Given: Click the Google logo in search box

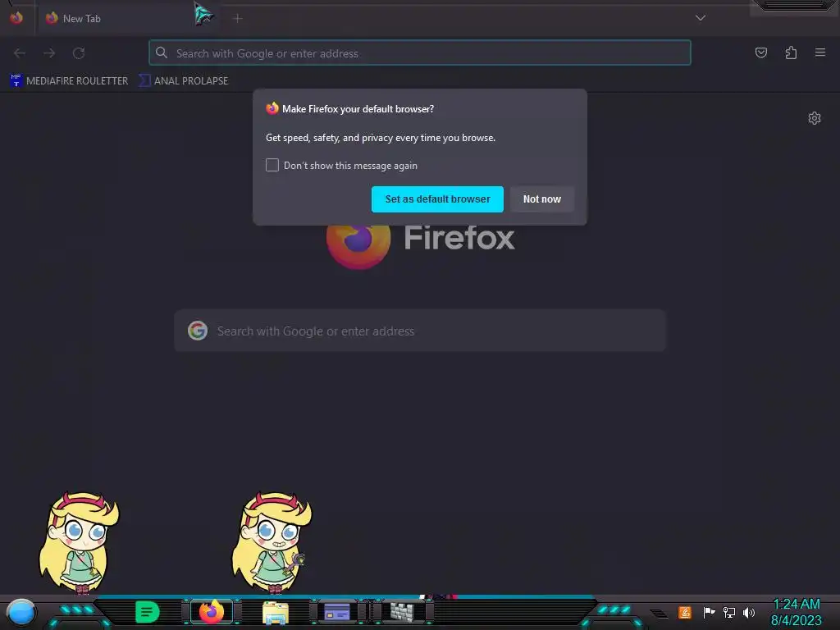Looking at the screenshot, I should [x=198, y=331].
